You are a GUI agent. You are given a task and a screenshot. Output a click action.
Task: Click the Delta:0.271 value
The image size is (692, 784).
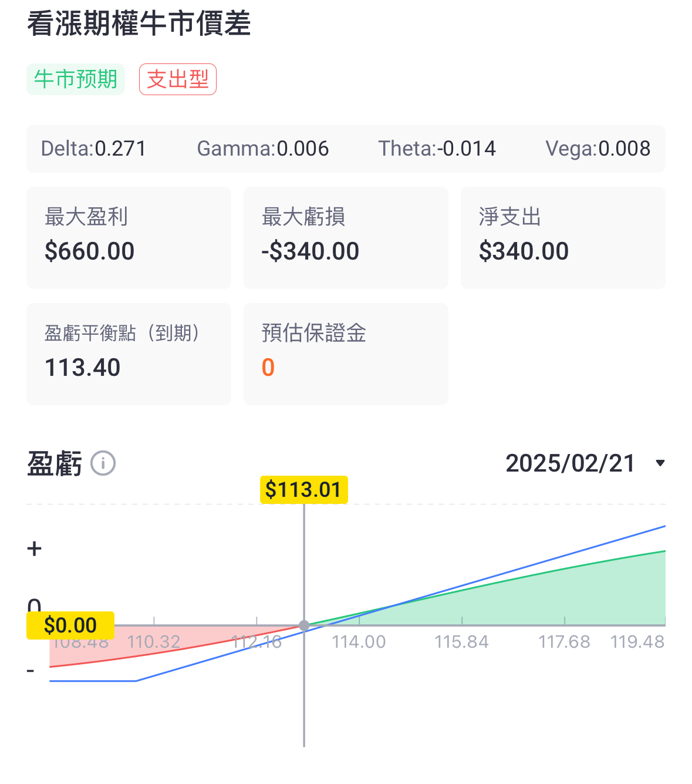click(x=93, y=149)
